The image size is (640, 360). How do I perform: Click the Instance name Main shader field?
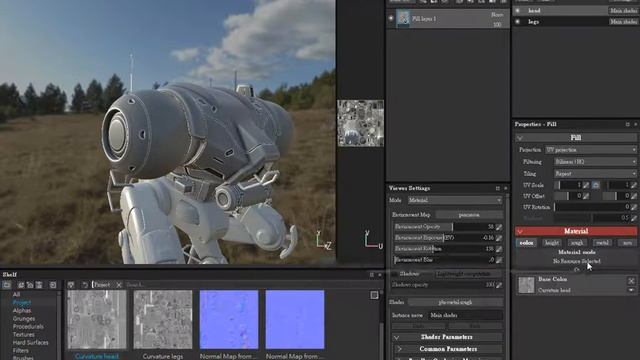(x=465, y=316)
